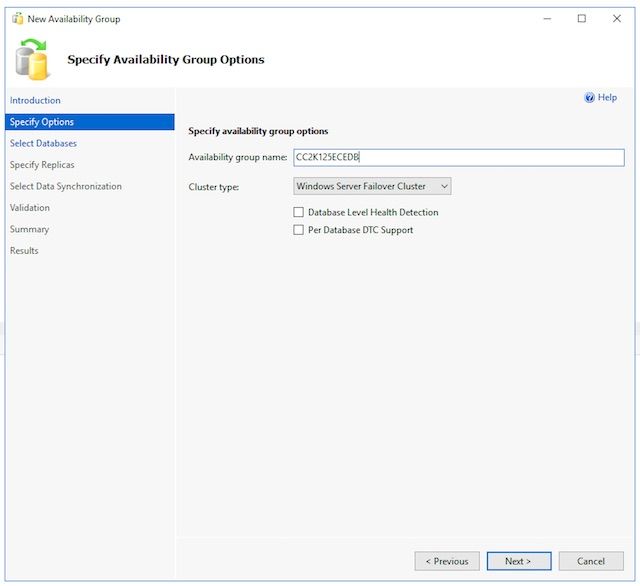Select the Summary step
The width and height of the screenshot is (640, 586).
29,229
